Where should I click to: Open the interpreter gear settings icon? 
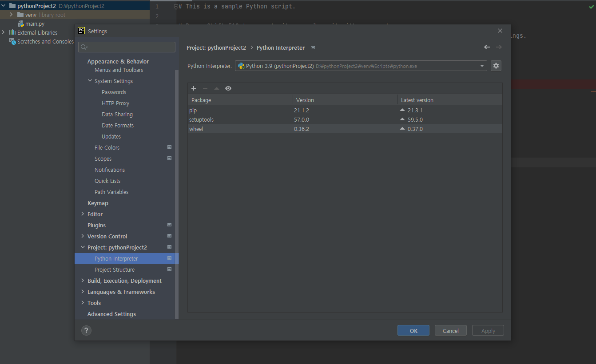tap(496, 66)
